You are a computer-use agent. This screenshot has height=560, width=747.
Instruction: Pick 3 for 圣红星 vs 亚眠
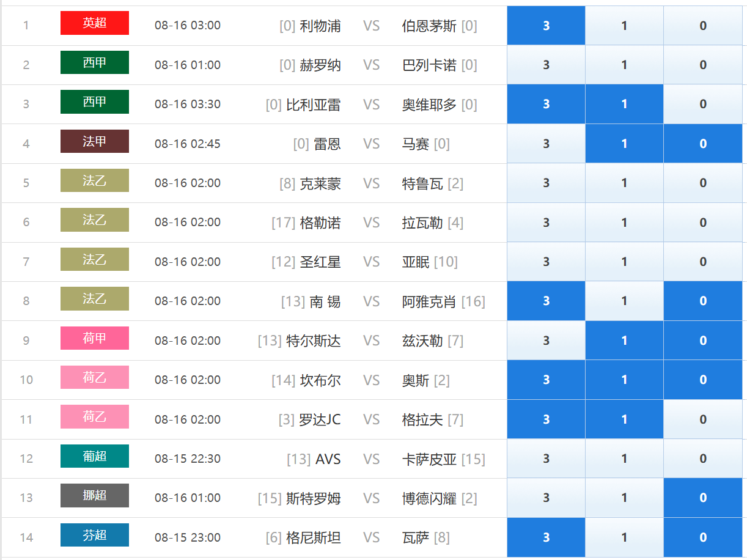[546, 262]
